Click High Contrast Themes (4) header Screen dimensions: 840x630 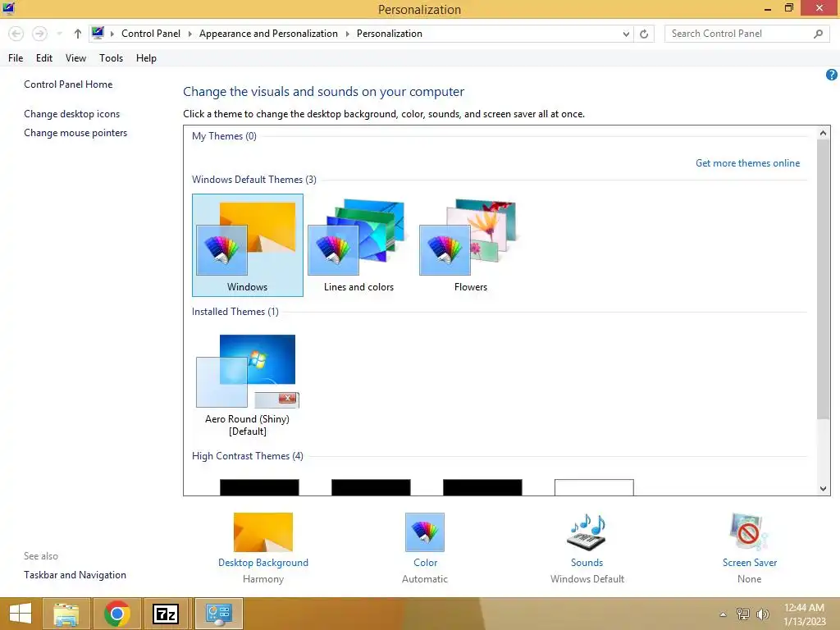click(248, 456)
